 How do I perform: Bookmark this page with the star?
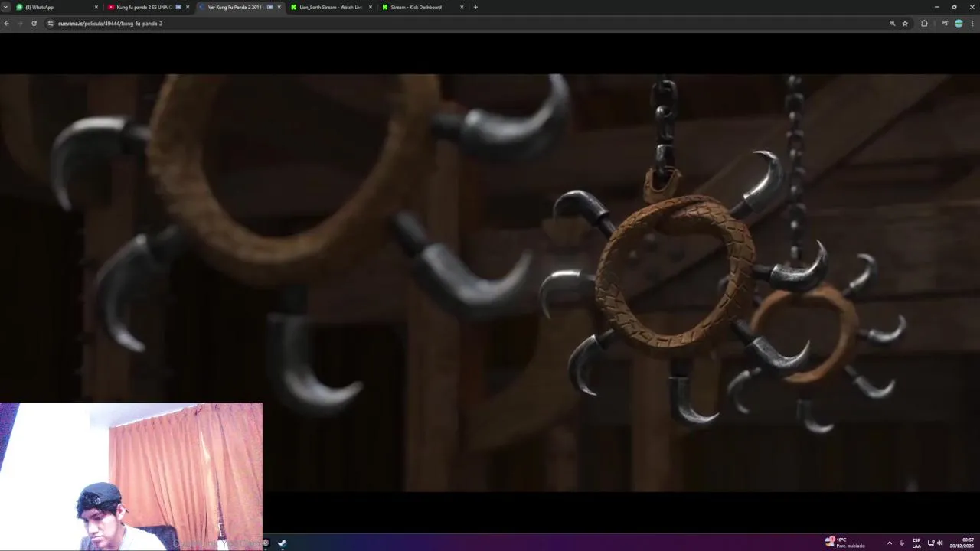(905, 24)
